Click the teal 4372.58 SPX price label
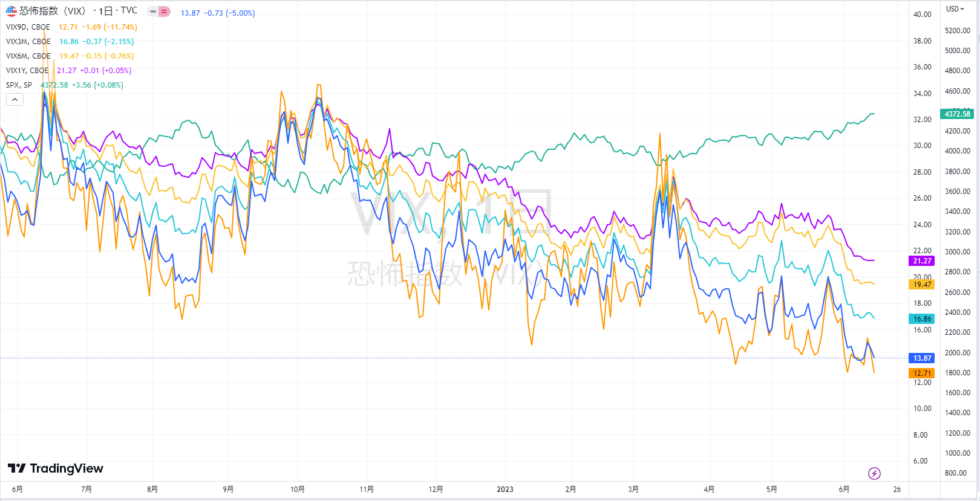980x501 pixels. (x=956, y=114)
